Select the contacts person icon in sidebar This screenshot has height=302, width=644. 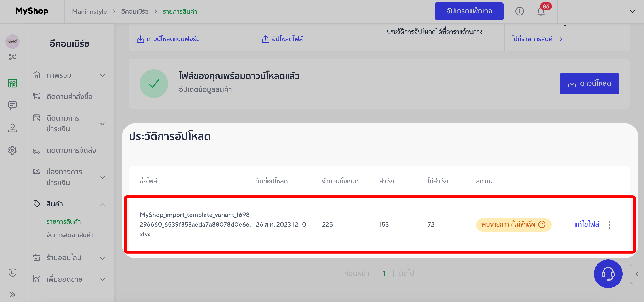point(12,128)
